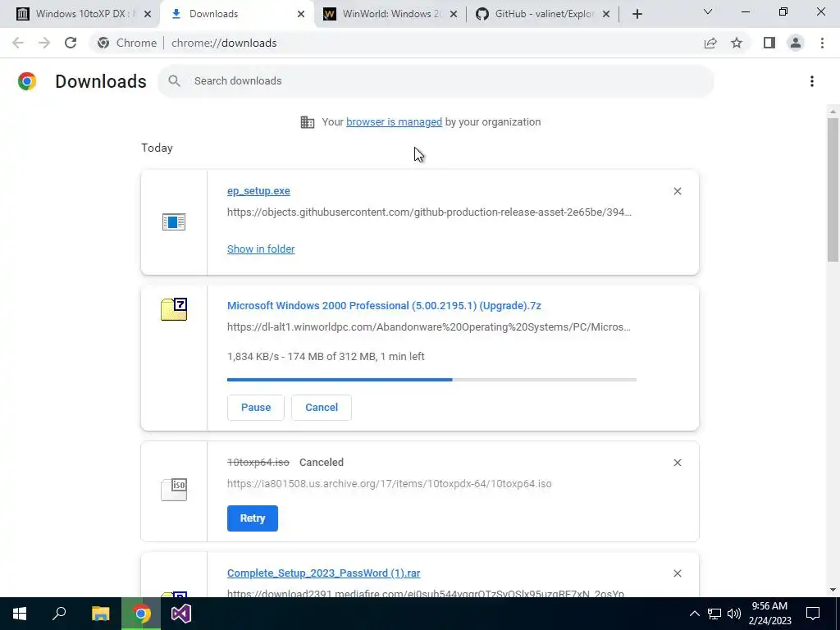Screen dimensions: 840x630
Task: Close the GitHub valinet tab
Action: click(606, 14)
